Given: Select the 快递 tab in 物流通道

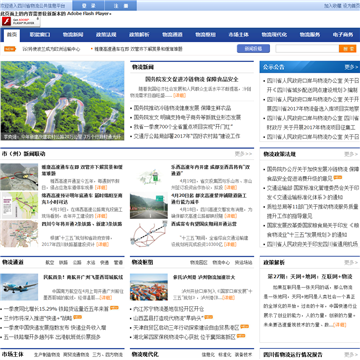Looking at the screenshot, I should 105,263.
